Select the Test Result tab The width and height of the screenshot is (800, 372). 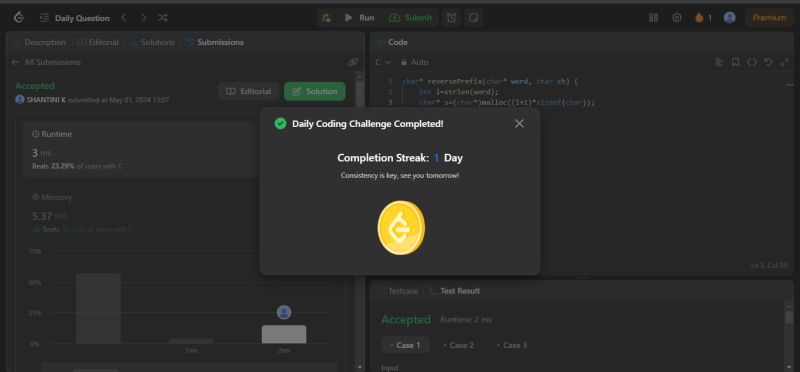tap(454, 291)
